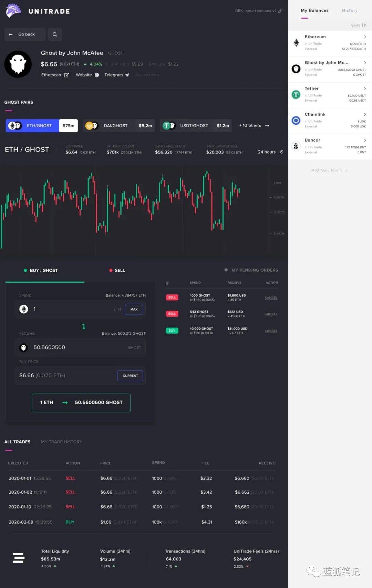Switch to MY TRADE HISTORY tab
The width and height of the screenshot is (372, 588).
[x=62, y=442]
